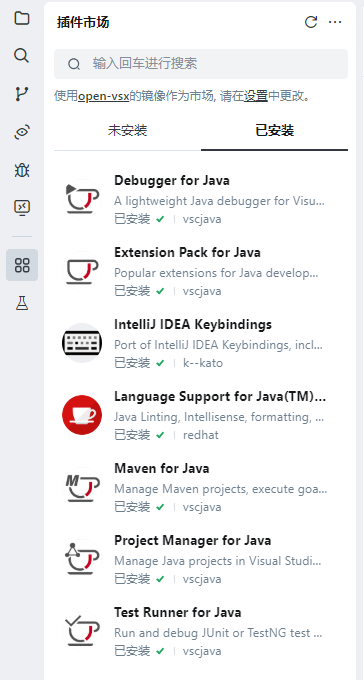364x680 pixels.
Task: Focus the 输入回车进行搜索 search box
Action: point(201,64)
